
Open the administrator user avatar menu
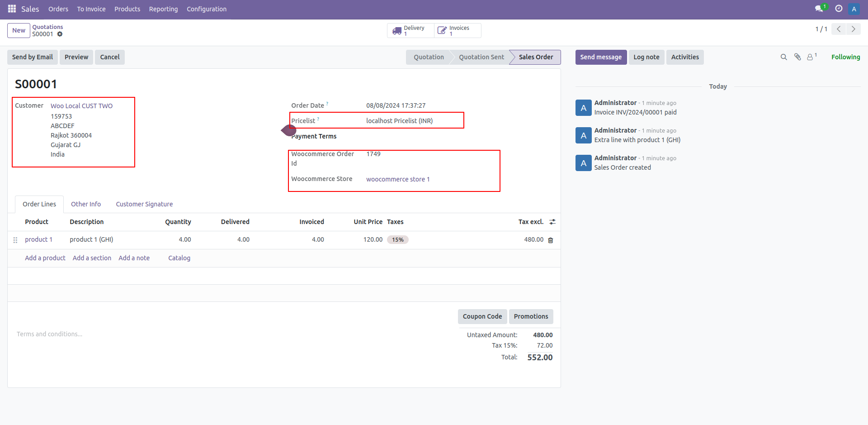pyautogui.click(x=854, y=9)
